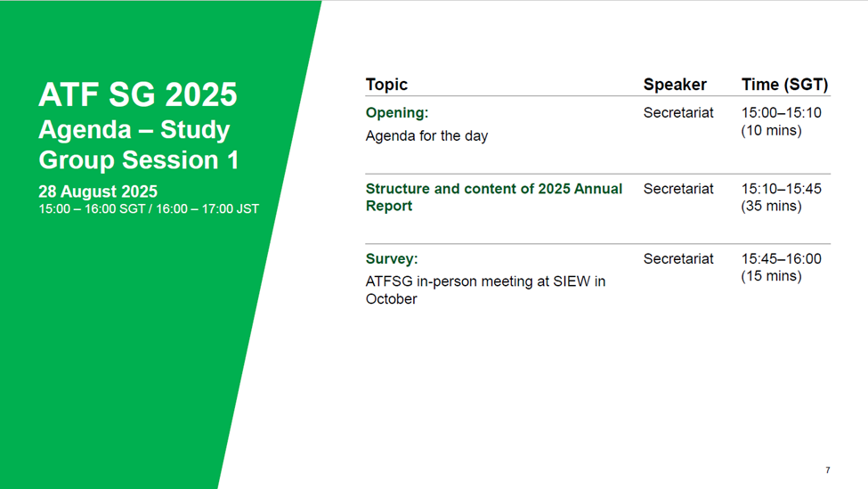Click Secretariat in the Annual Report row

coord(678,189)
